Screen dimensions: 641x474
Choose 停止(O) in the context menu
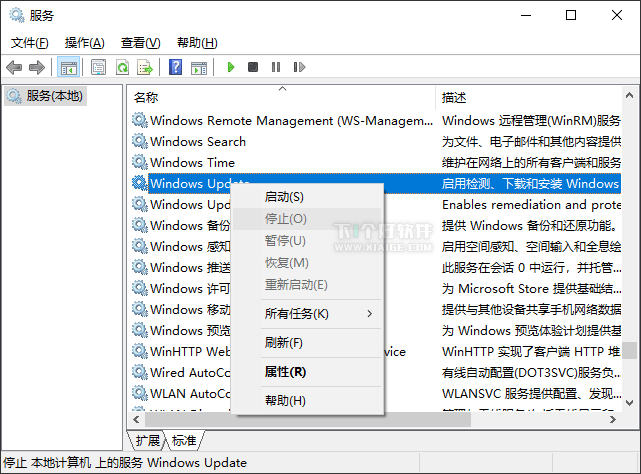click(x=307, y=219)
